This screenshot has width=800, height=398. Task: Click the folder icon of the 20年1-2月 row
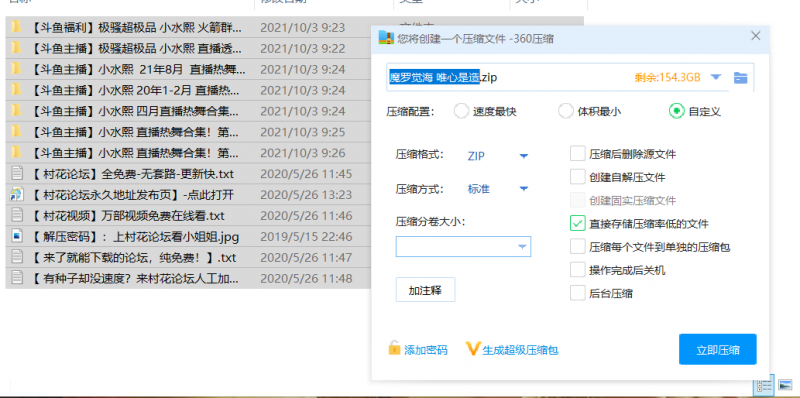click(x=17, y=90)
